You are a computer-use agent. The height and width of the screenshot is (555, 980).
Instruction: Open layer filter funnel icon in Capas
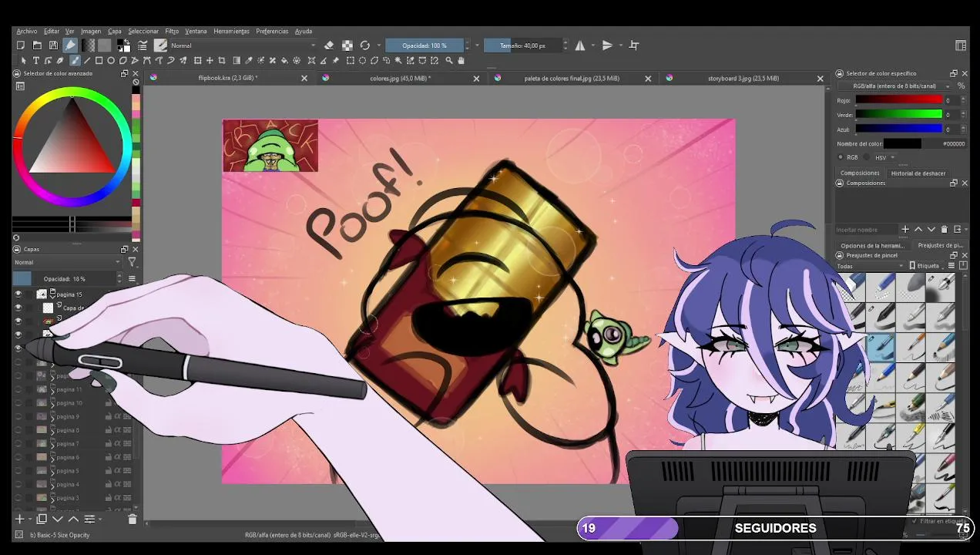click(132, 262)
